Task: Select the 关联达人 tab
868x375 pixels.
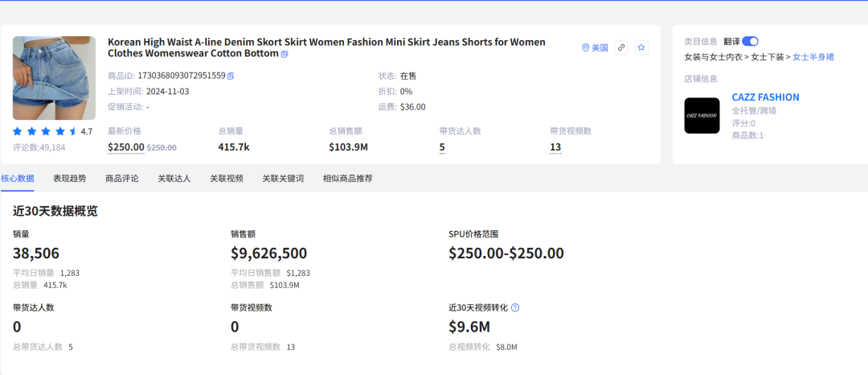Action: tap(174, 179)
